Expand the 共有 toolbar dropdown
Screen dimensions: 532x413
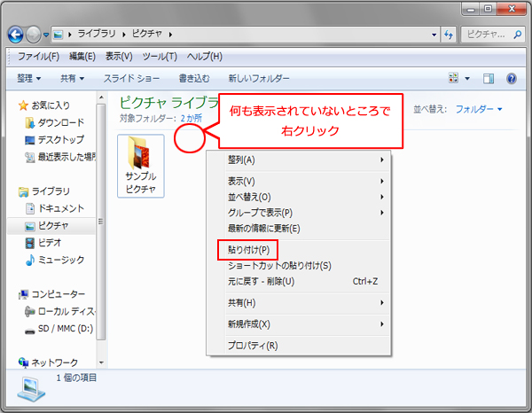click(72, 79)
